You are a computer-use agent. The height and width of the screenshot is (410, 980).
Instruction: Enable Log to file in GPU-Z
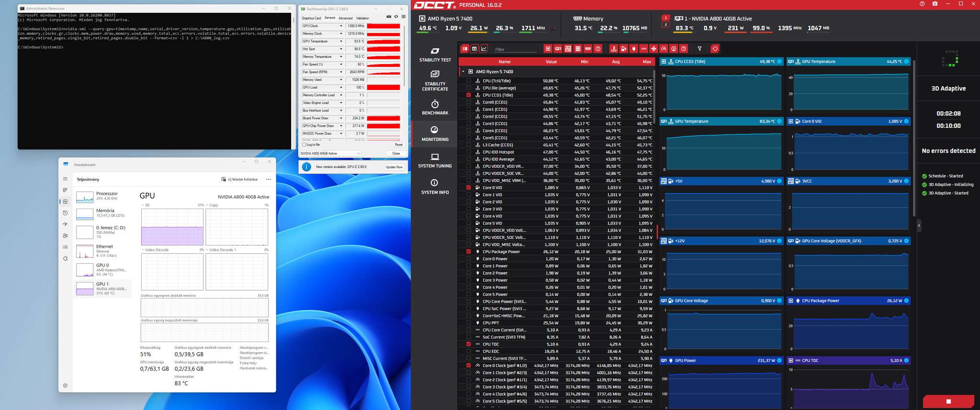click(x=304, y=144)
